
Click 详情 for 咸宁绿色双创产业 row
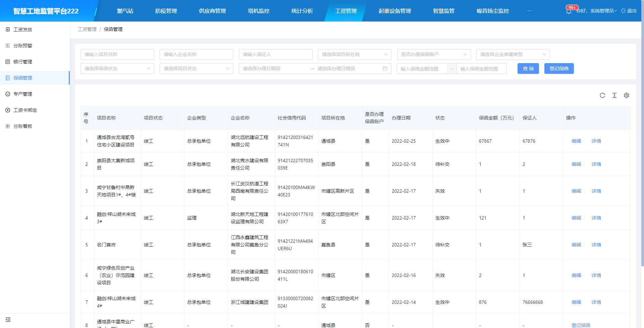click(x=596, y=275)
